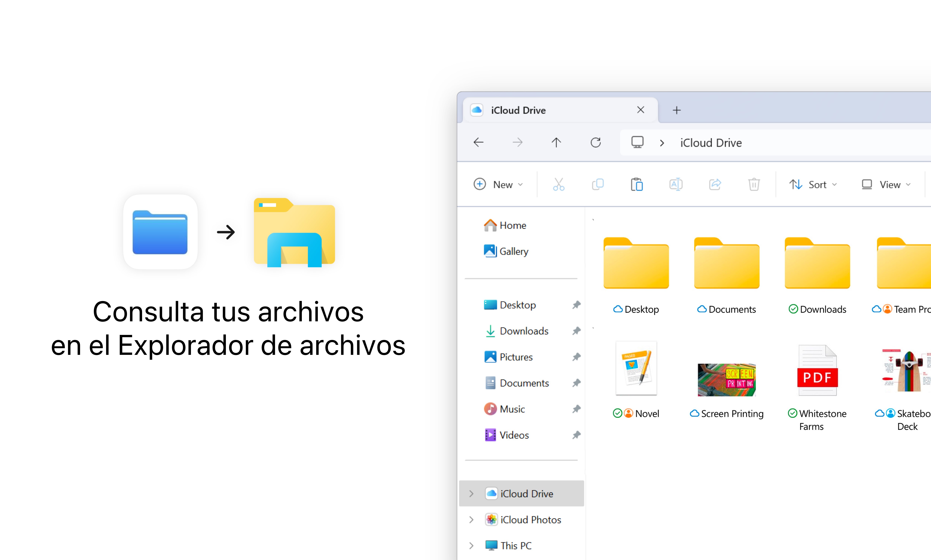Click the blue Files app icon
931x560 pixels.
click(160, 232)
